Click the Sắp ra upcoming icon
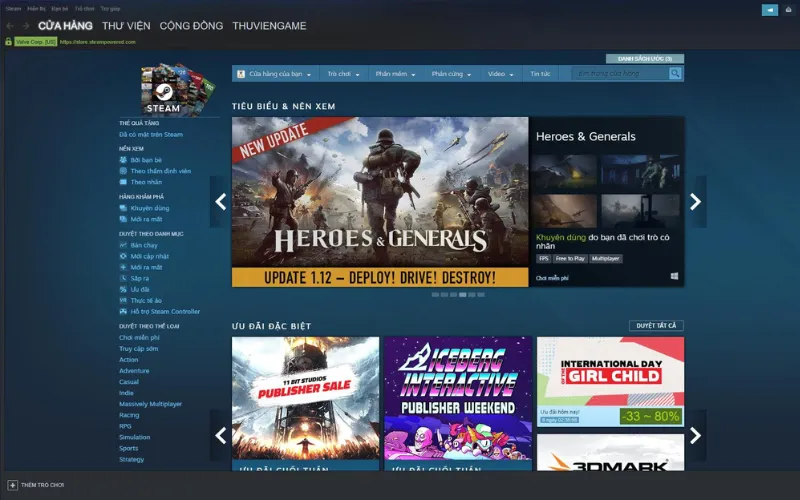This screenshot has height=500, width=800. click(123, 278)
